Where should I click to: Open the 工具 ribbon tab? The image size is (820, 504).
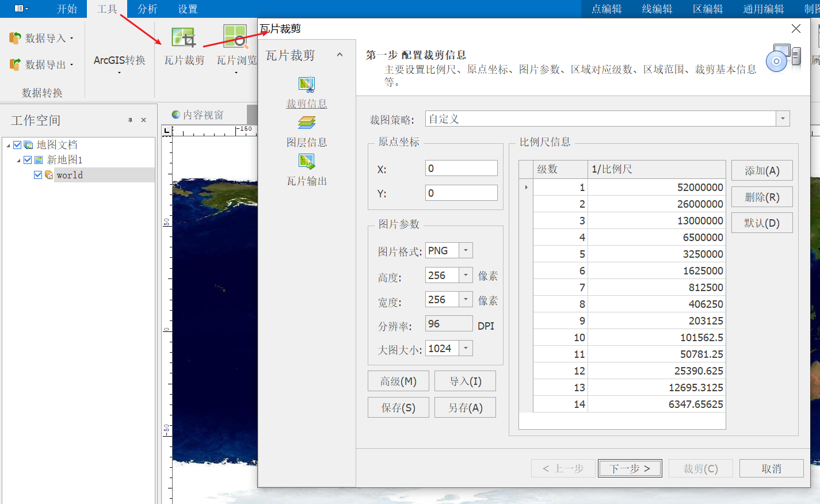point(107,9)
